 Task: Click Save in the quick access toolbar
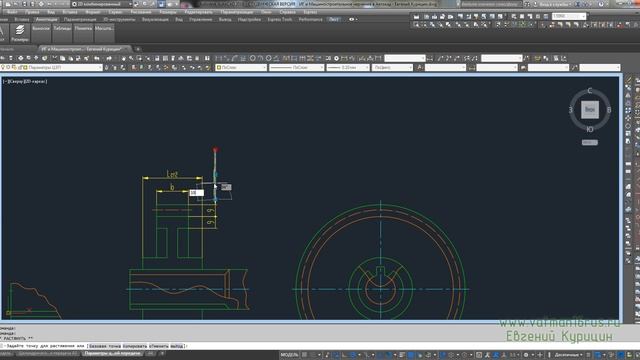pyautogui.click(x=24, y=4)
